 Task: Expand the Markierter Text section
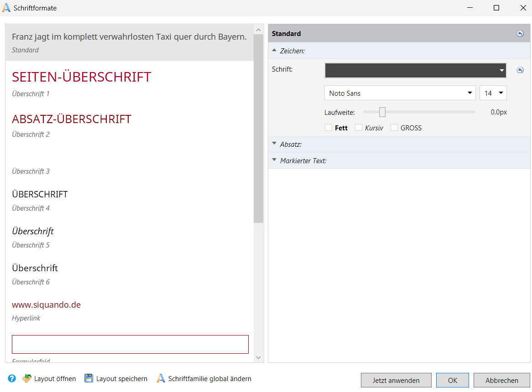(275, 160)
